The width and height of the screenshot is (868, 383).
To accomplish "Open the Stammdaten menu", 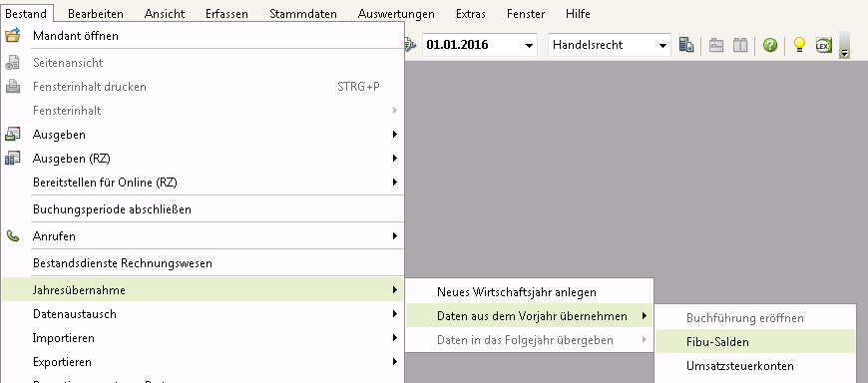I will coord(303,14).
